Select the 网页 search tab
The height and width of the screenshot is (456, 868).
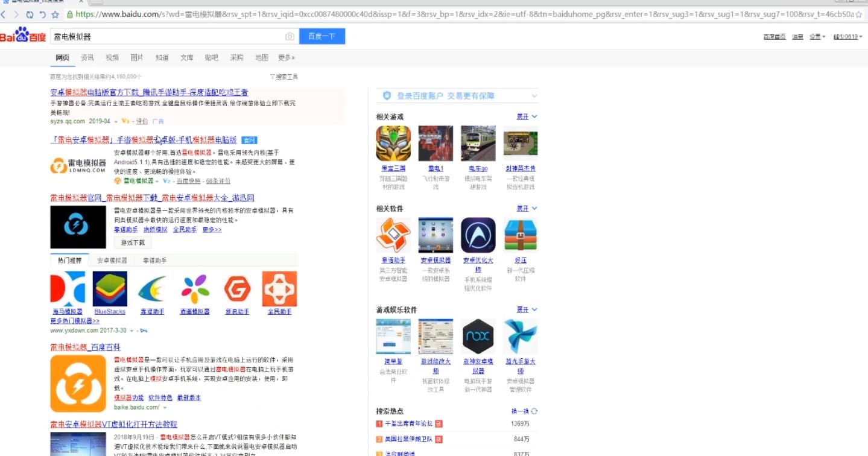click(62, 58)
